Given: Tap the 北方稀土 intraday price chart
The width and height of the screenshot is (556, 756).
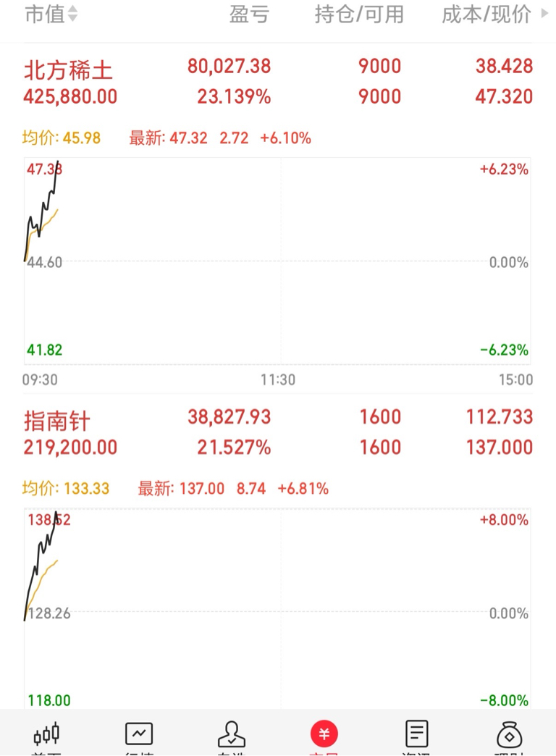Looking at the screenshot, I should pos(277,261).
